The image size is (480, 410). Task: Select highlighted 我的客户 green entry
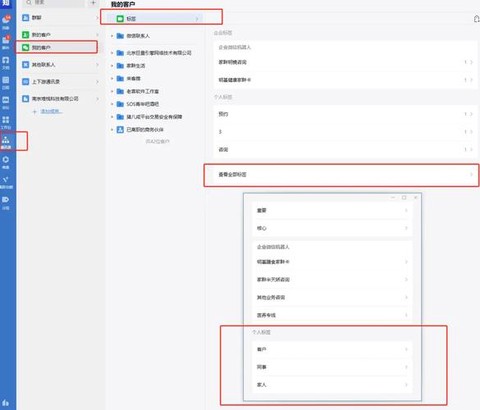point(57,47)
